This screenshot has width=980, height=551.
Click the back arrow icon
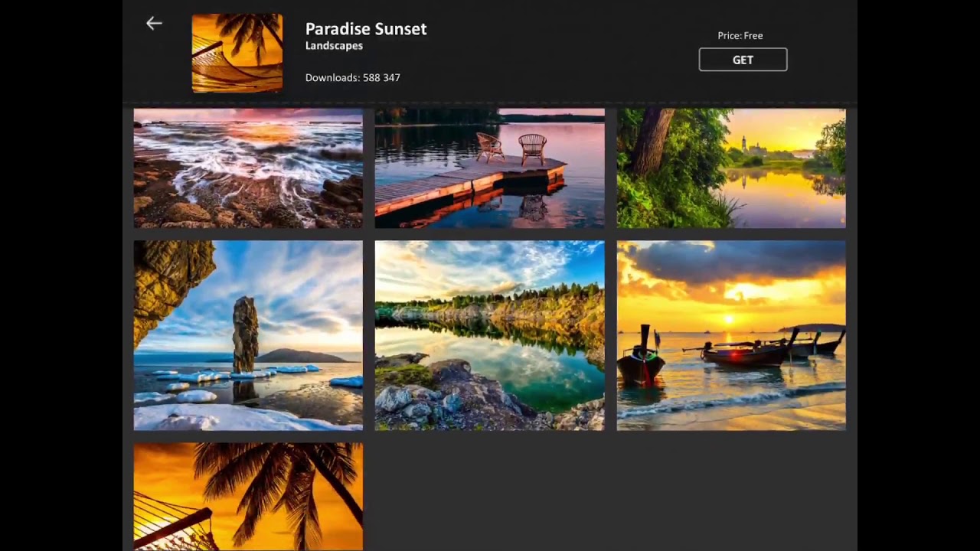click(154, 24)
